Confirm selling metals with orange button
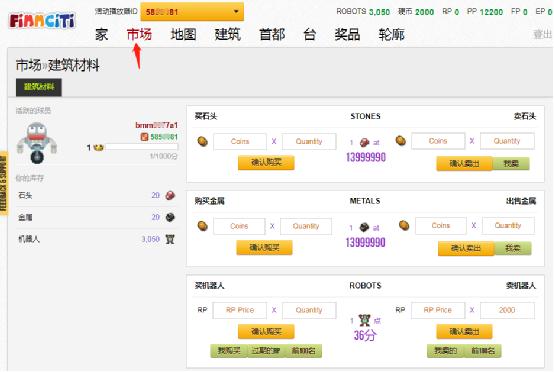This screenshot has height=372, width=554. (466, 248)
